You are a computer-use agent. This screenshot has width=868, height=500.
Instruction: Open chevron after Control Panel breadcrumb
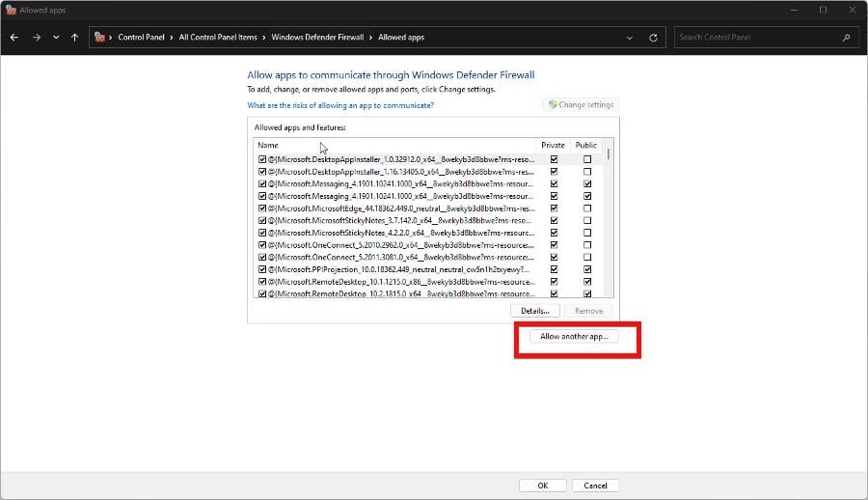click(x=172, y=37)
